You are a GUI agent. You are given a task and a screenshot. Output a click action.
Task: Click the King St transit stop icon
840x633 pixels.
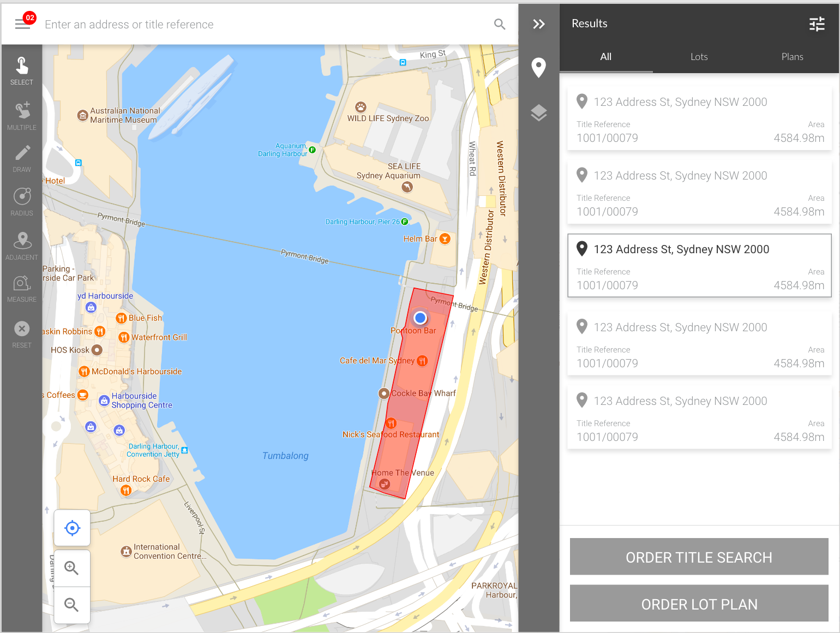click(403, 63)
